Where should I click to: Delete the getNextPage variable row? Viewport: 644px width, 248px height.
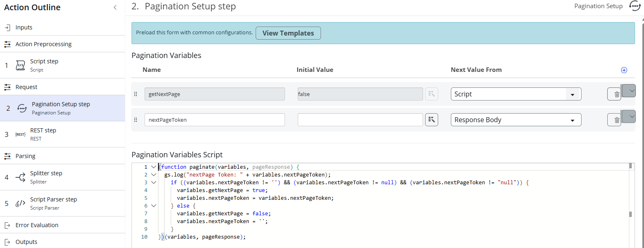614,94
